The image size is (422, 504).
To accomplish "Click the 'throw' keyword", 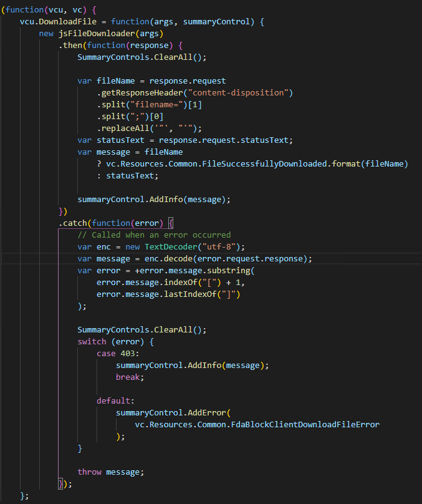I will coord(89,472).
